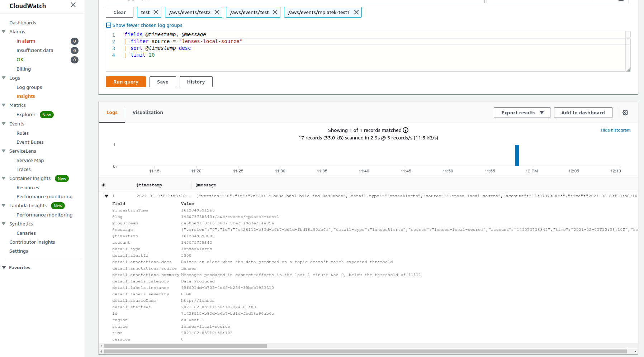Remove the /aws/events/test log group chip
The width and height of the screenshot is (644, 357).
pyautogui.click(x=275, y=12)
